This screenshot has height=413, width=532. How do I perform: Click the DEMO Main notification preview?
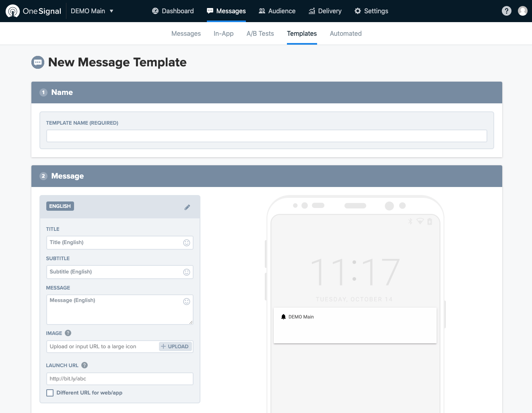pyautogui.click(x=355, y=325)
